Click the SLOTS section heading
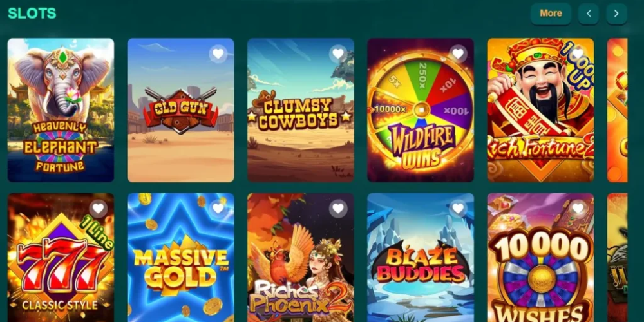644x322 pixels. (32, 13)
